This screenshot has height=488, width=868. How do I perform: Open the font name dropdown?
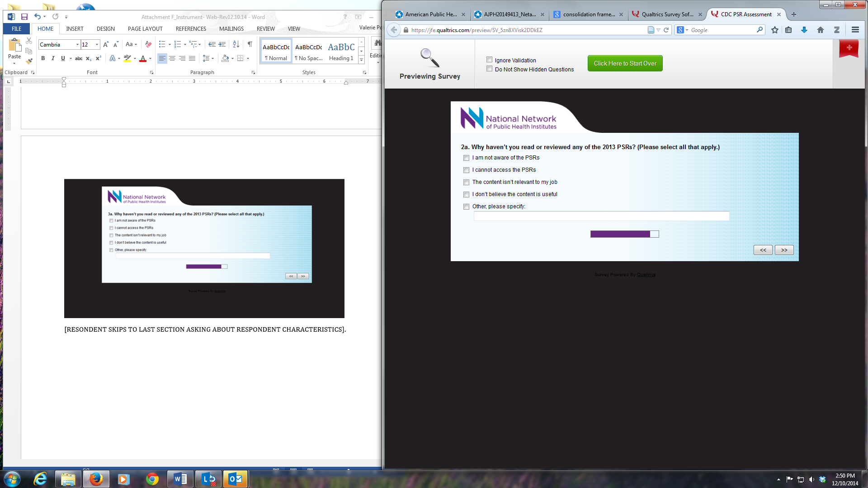click(x=77, y=45)
